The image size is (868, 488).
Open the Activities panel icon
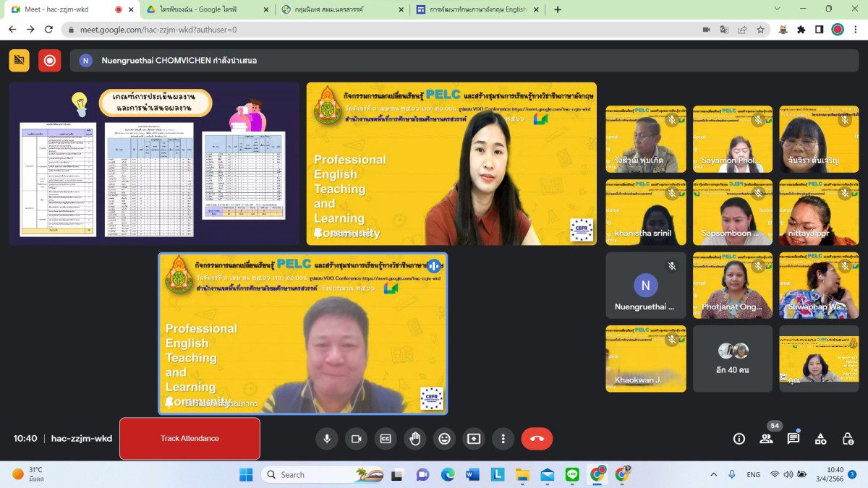(x=821, y=438)
